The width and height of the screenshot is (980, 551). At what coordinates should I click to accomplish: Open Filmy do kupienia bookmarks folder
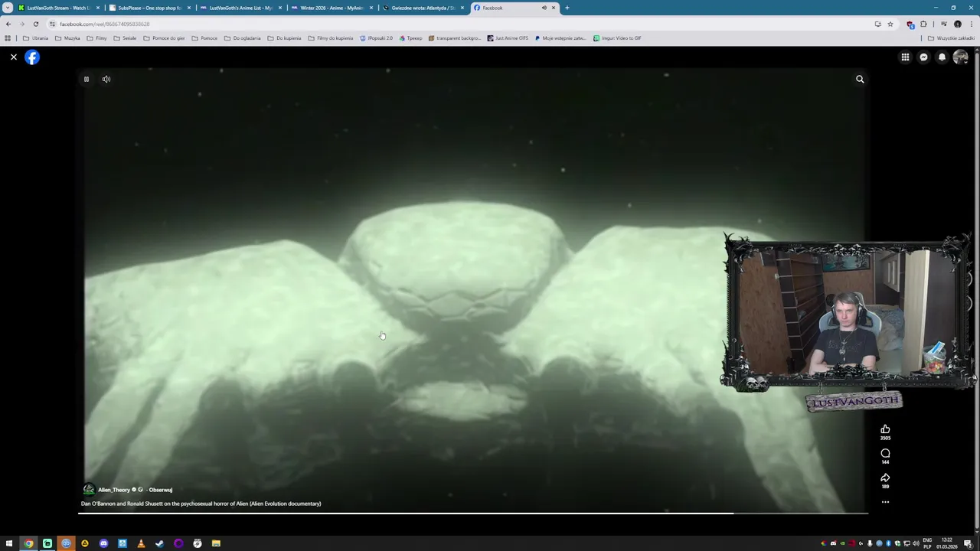(331, 37)
